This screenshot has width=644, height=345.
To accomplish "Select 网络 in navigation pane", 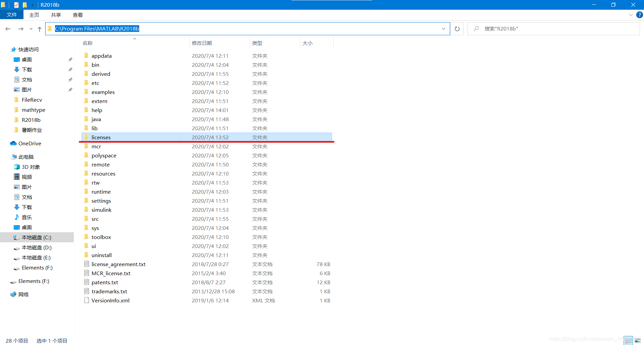I will click(23, 295).
